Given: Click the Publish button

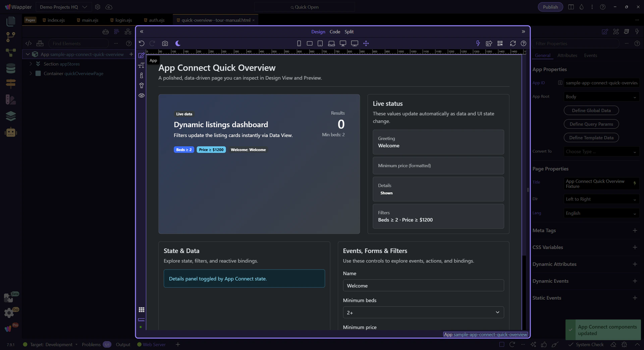Looking at the screenshot, I should pos(550,7).
